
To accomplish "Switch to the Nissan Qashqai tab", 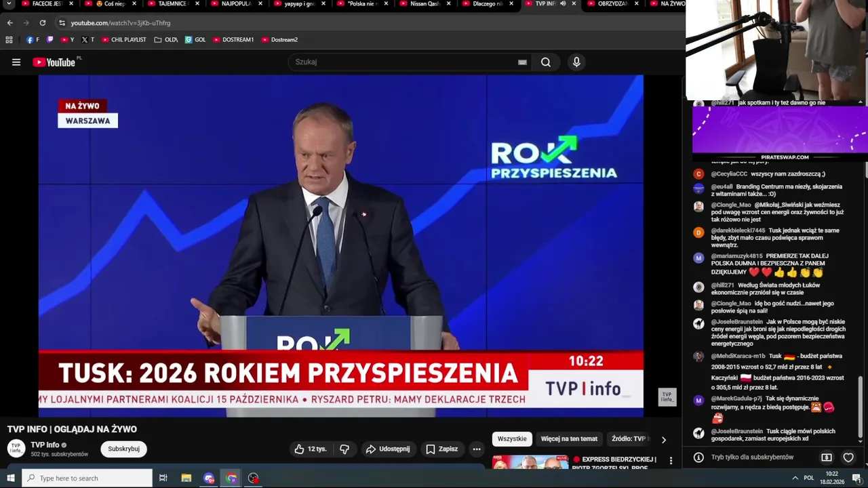I will [425, 4].
